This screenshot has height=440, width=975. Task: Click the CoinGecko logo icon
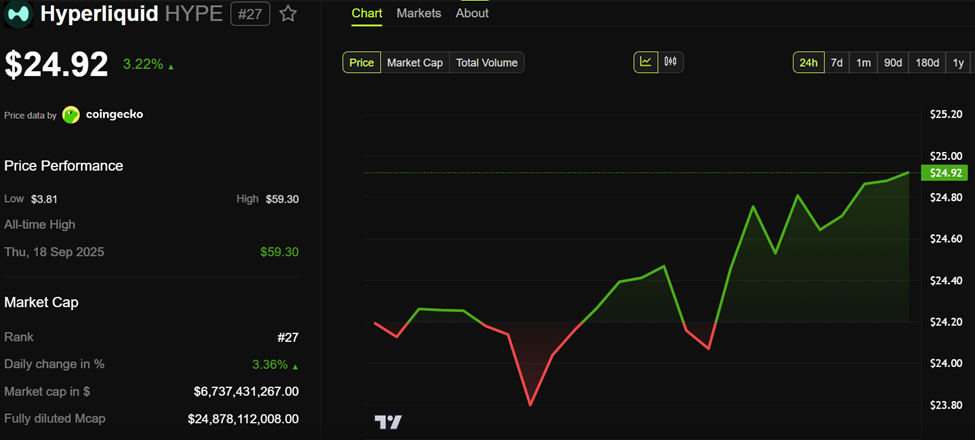point(71,115)
